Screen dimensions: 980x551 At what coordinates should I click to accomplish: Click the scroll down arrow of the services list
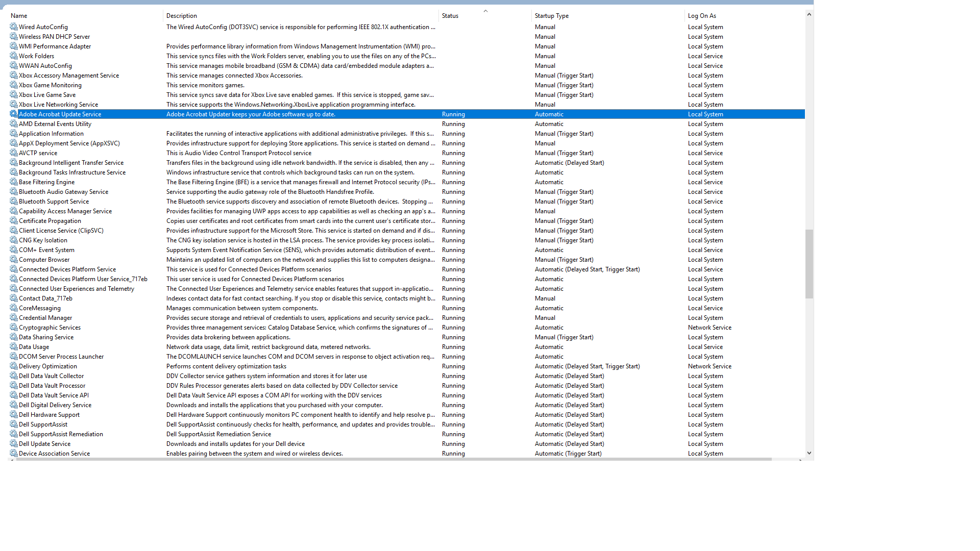coord(809,453)
